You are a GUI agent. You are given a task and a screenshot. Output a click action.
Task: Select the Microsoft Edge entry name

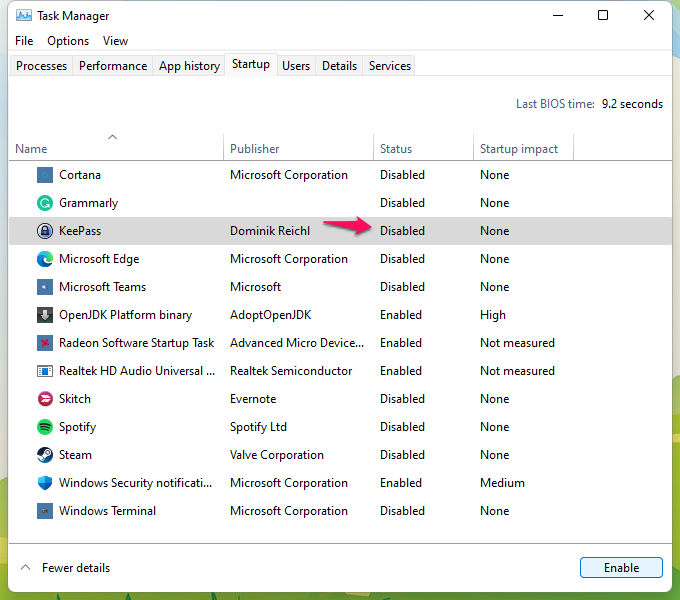click(x=99, y=259)
